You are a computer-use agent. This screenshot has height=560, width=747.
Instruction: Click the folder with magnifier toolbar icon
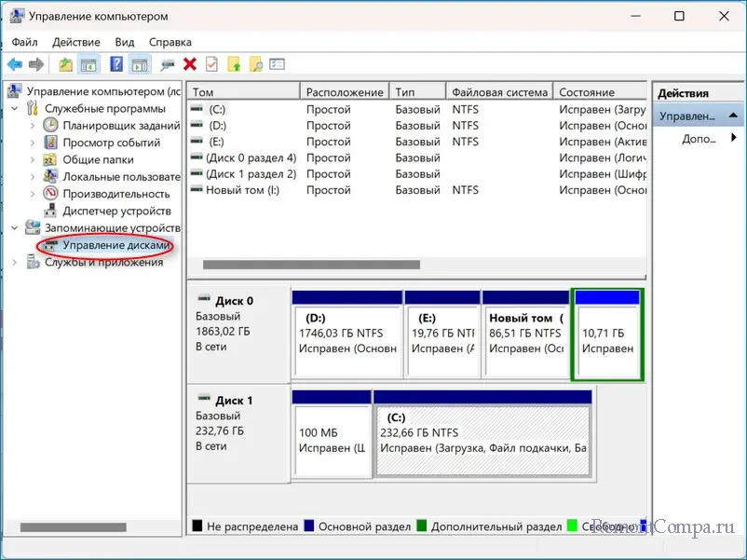255,64
